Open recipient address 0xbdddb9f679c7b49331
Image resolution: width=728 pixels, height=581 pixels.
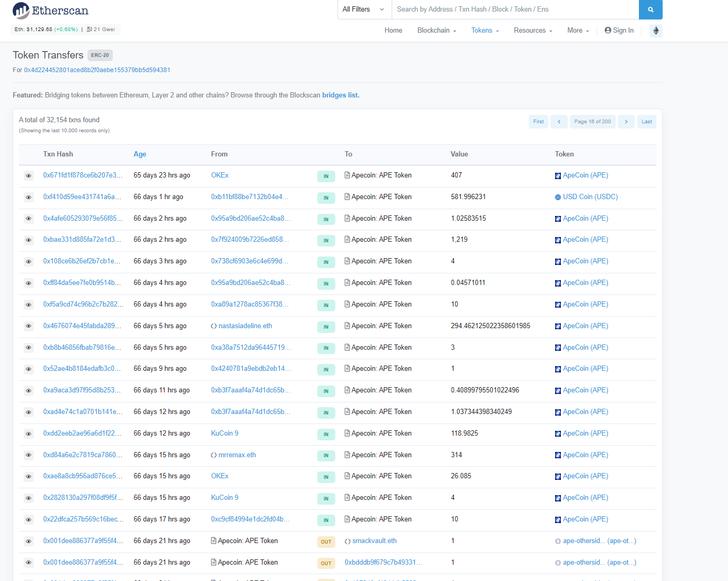(x=383, y=563)
